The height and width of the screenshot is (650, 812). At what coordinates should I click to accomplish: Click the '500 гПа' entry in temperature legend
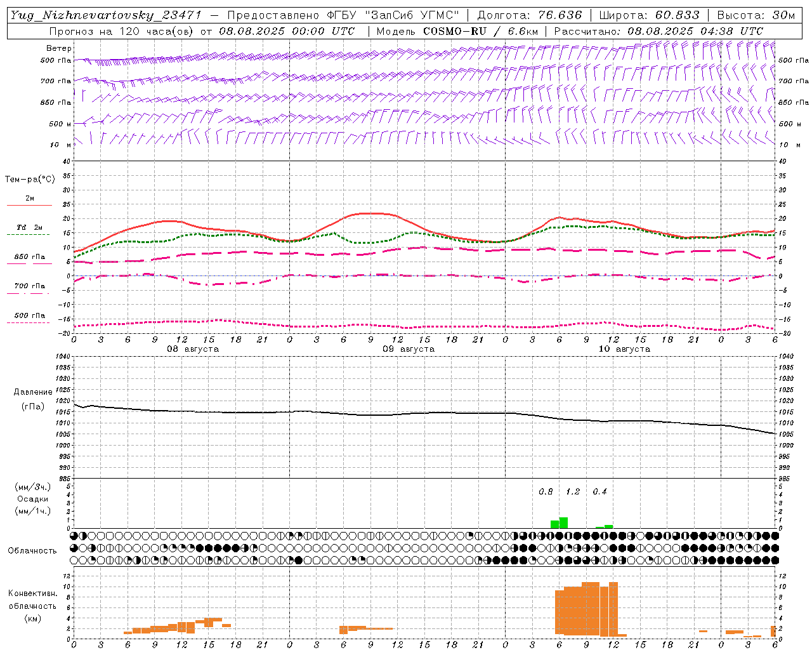pyautogui.click(x=30, y=315)
